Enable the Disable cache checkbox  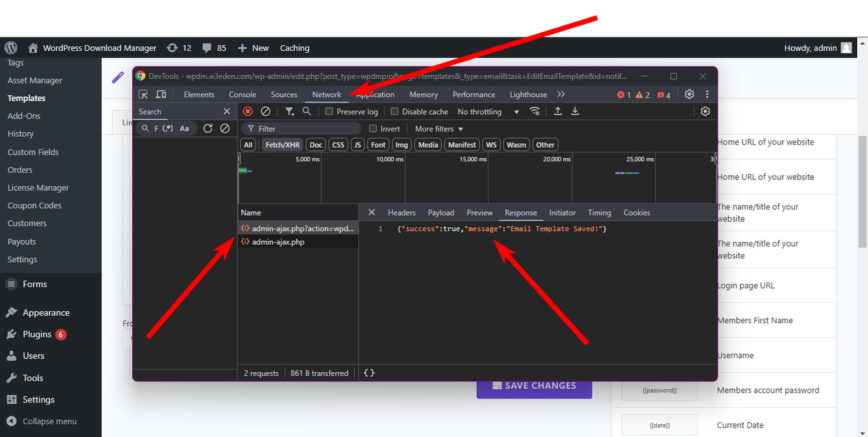[395, 111]
